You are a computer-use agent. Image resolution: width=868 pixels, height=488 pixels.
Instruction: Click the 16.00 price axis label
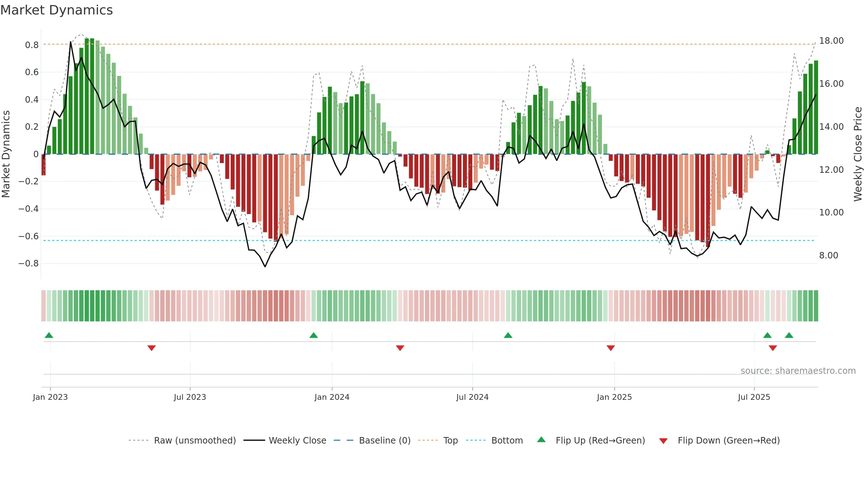tap(831, 84)
